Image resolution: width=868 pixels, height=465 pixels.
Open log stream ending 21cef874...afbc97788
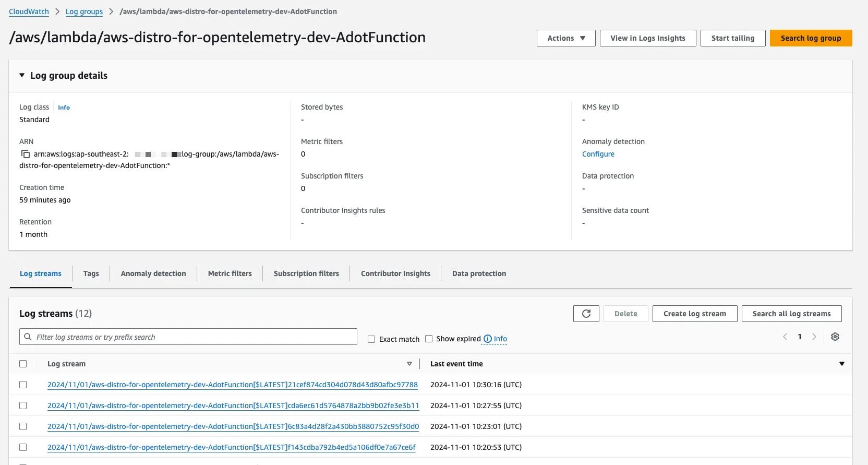click(x=233, y=385)
